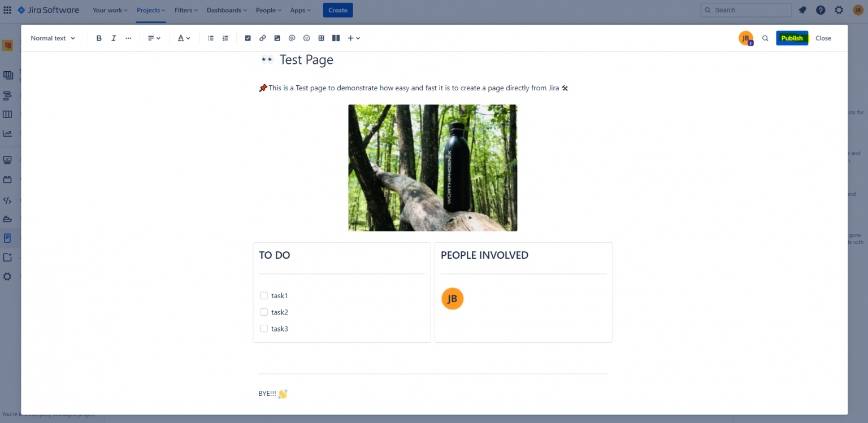
Task: Mention a user with the @ icon
Action: point(292,38)
